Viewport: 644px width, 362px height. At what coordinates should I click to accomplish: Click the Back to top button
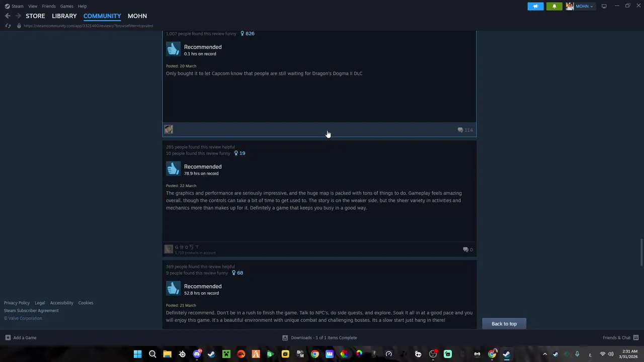[x=504, y=324]
